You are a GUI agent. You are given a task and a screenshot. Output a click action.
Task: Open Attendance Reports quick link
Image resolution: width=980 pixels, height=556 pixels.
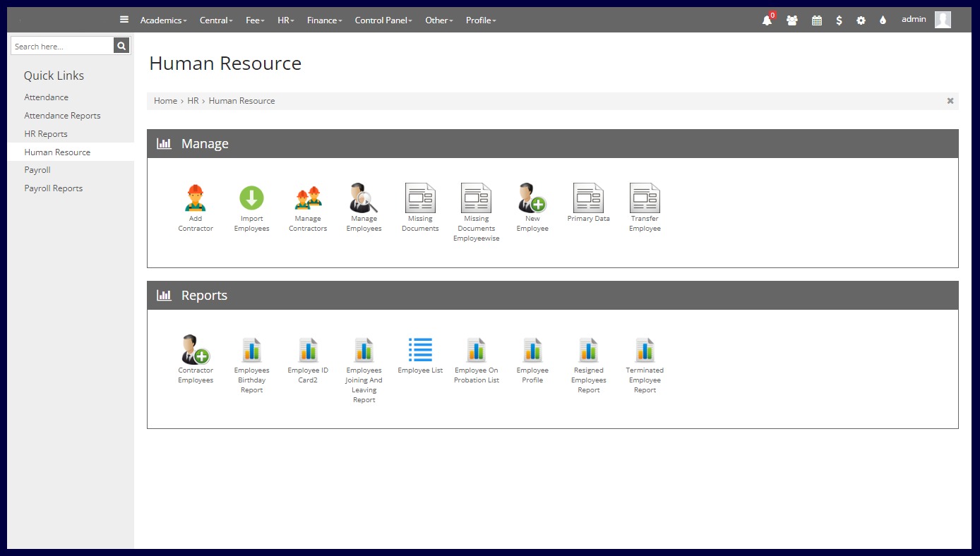coord(62,116)
